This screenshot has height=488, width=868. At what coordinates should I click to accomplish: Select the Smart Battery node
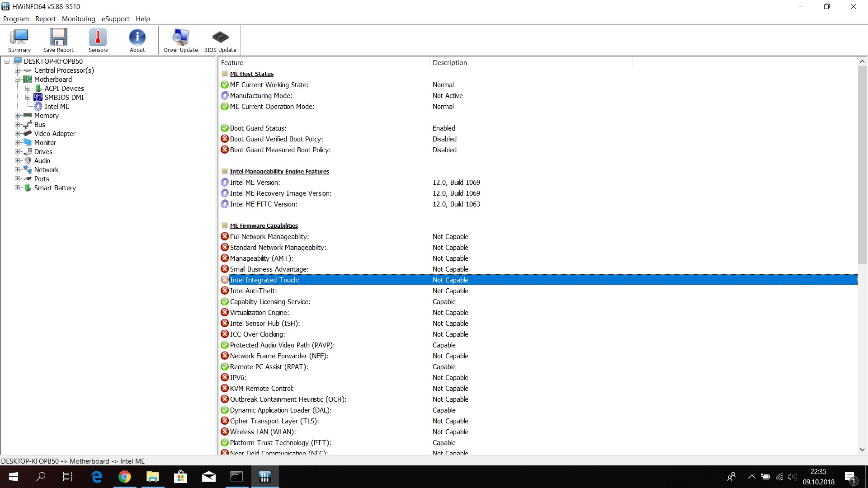click(x=55, y=188)
